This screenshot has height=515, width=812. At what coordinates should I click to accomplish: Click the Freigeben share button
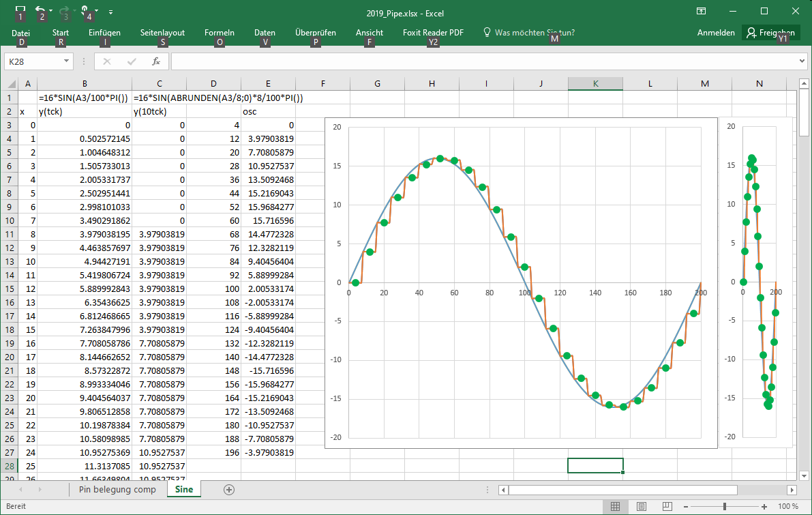coord(770,33)
